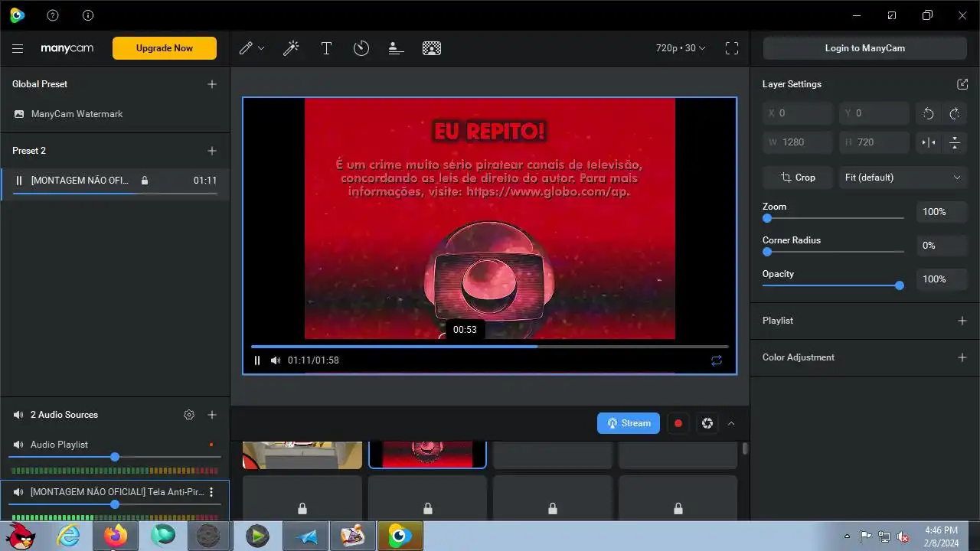Add a layer to Preset 2
980x551 pixels.
pyautogui.click(x=212, y=151)
